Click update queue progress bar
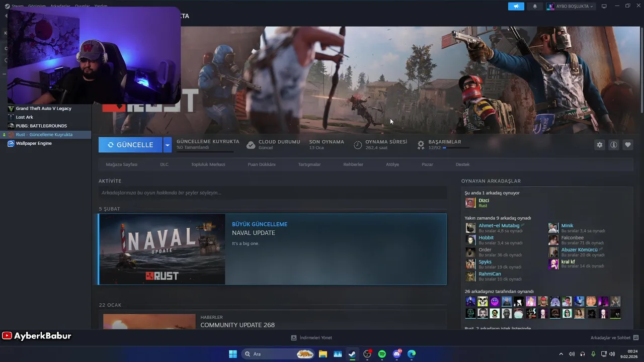The width and height of the screenshot is (644, 362). click(205, 151)
